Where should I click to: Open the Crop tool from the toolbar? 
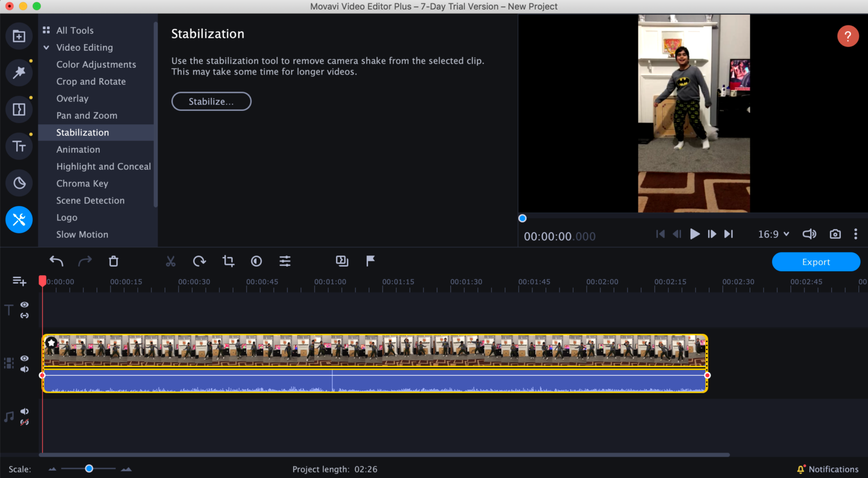228,261
